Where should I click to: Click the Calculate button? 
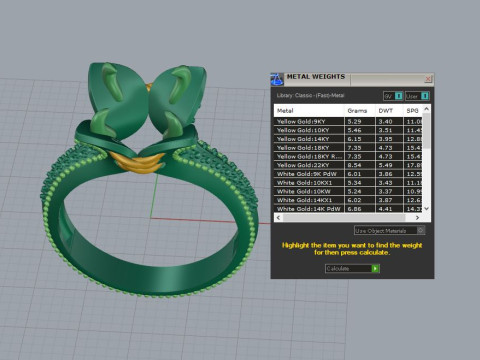point(352,268)
